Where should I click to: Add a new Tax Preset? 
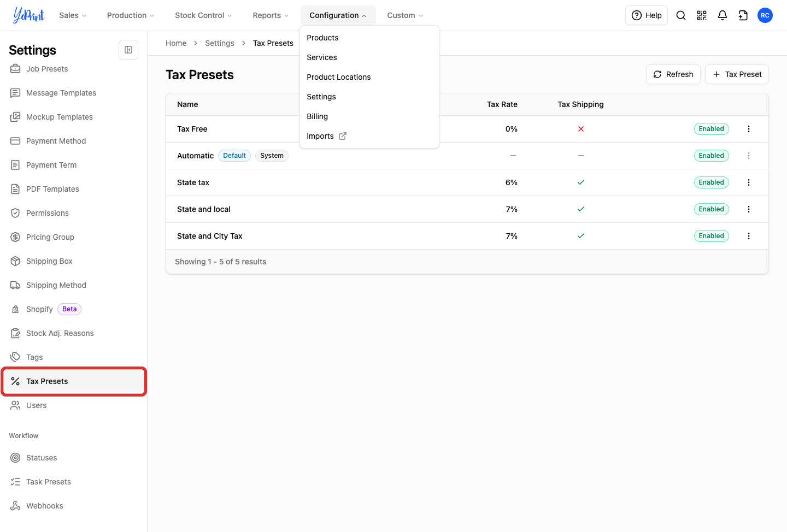click(737, 74)
